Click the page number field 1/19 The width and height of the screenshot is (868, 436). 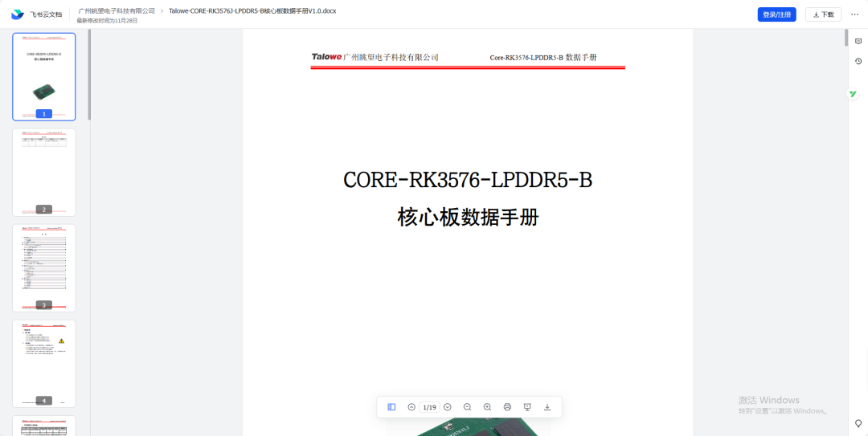429,407
